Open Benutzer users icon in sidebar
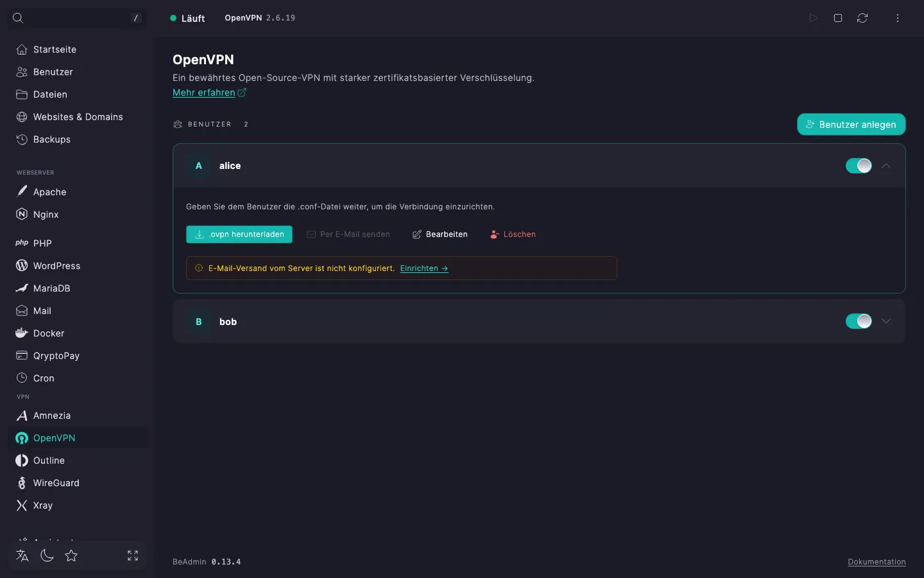924x578 pixels. (x=22, y=72)
